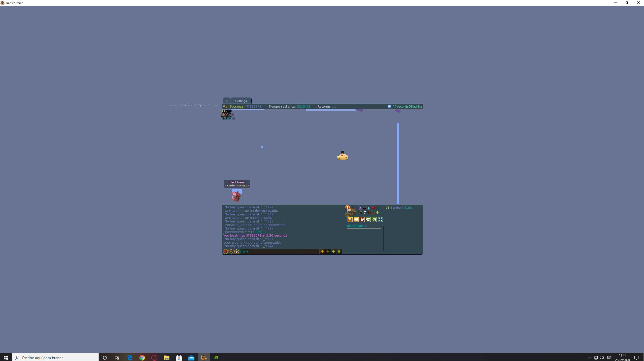
Task: Open the game menu list icon
Action: 356,219
